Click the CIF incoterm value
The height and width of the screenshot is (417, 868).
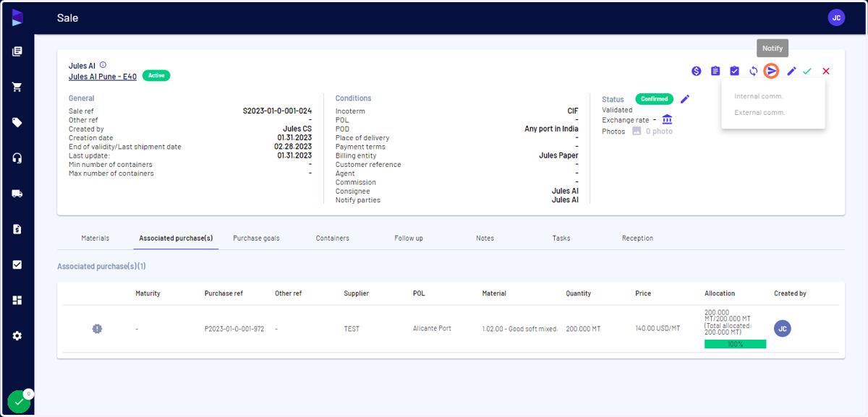573,111
